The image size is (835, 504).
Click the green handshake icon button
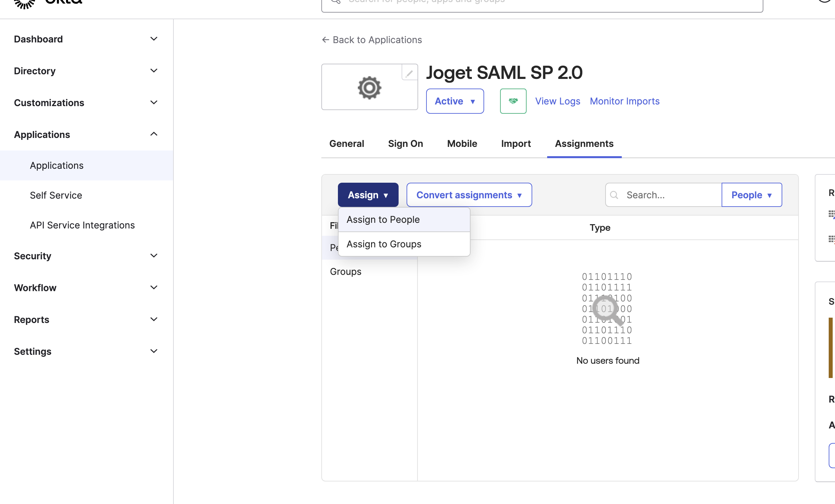[513, 101]
